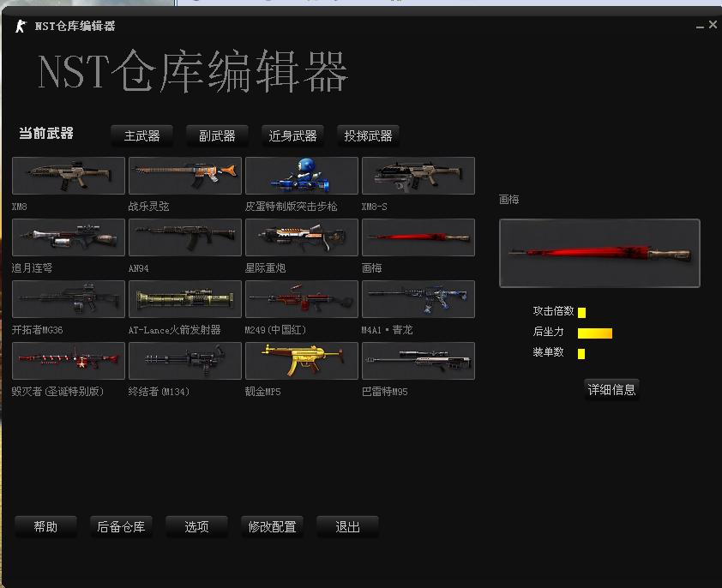
Task: Switch to the 主武器 tab
Action: (x=142, y=135)
